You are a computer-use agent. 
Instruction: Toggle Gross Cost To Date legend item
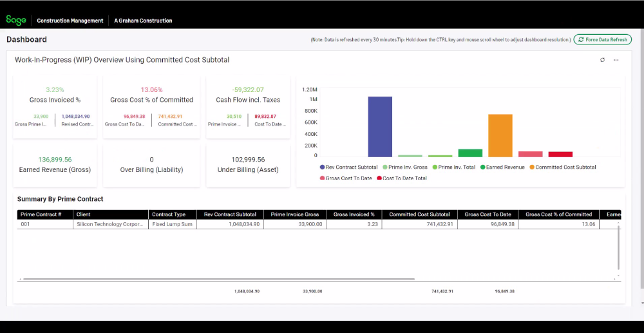point(346,178)
